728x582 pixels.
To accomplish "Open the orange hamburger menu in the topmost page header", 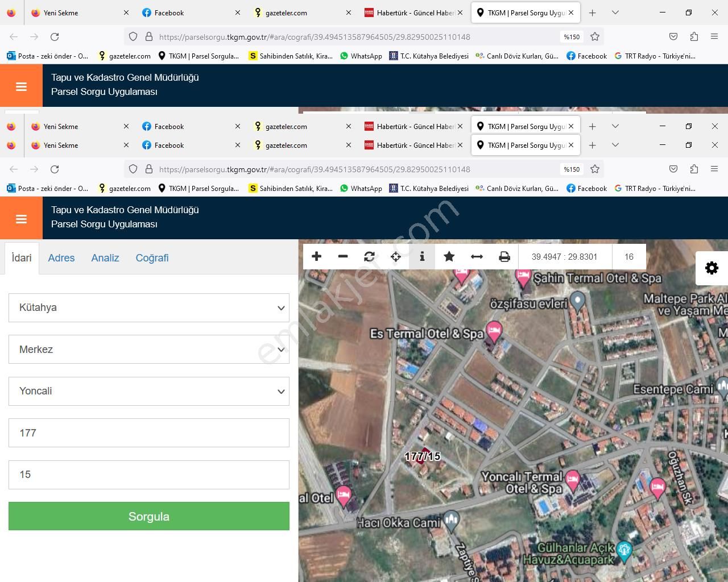I will [21, 86].
